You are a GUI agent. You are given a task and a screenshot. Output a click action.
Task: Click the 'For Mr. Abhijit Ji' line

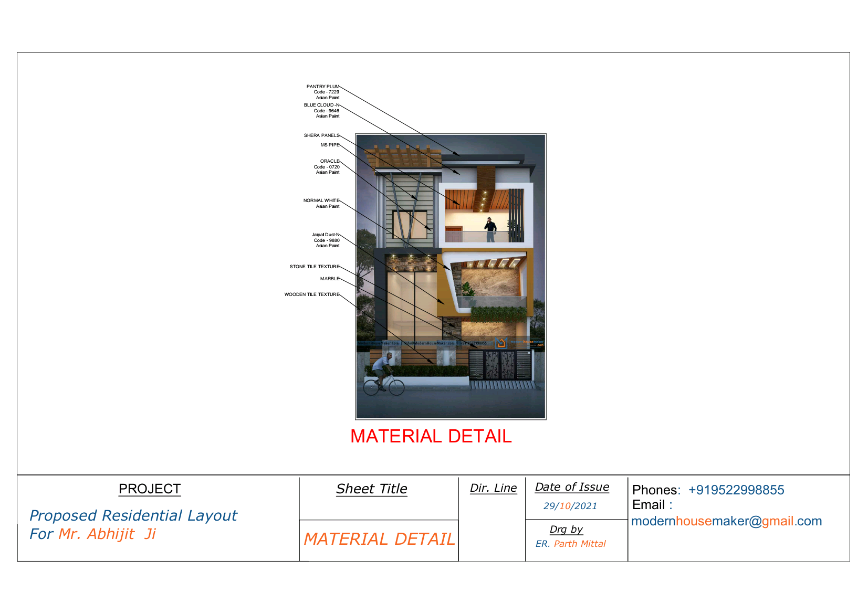93,534
